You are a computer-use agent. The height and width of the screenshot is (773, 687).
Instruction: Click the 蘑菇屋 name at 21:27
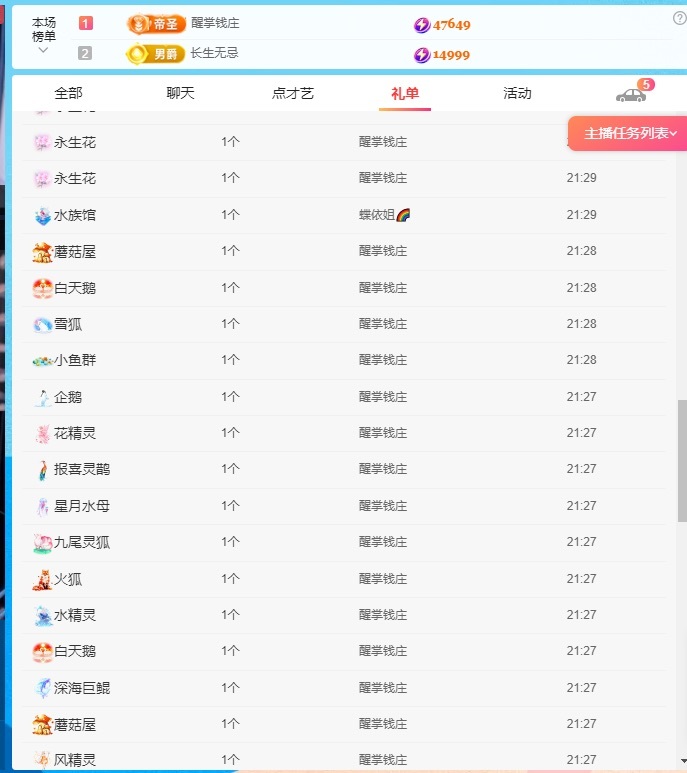pyautogui.click(x=75, y=725)
